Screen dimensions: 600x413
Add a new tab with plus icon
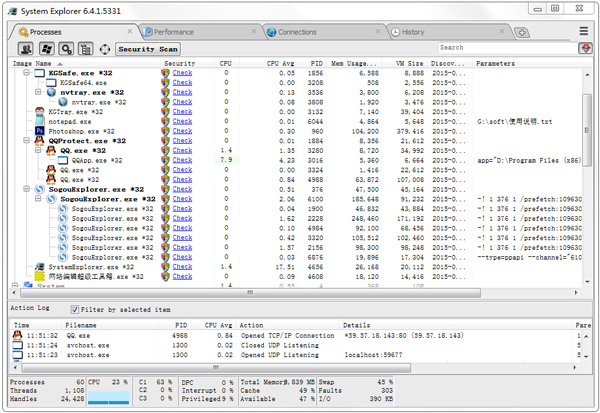[524, 32]
